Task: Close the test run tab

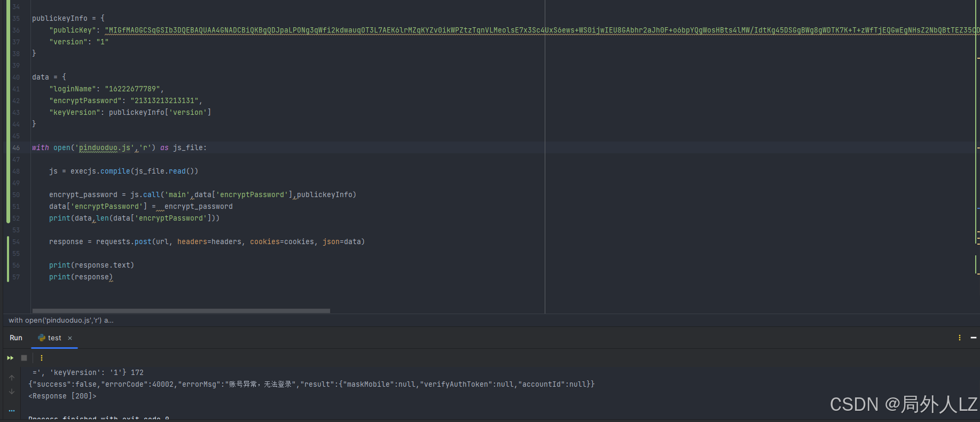Action: click(x=70, y=338)
